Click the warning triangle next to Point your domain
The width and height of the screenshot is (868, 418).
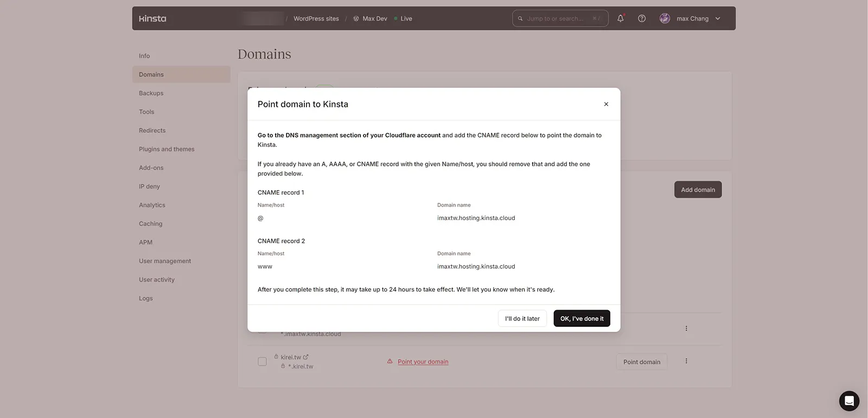(x=390, y=361)
